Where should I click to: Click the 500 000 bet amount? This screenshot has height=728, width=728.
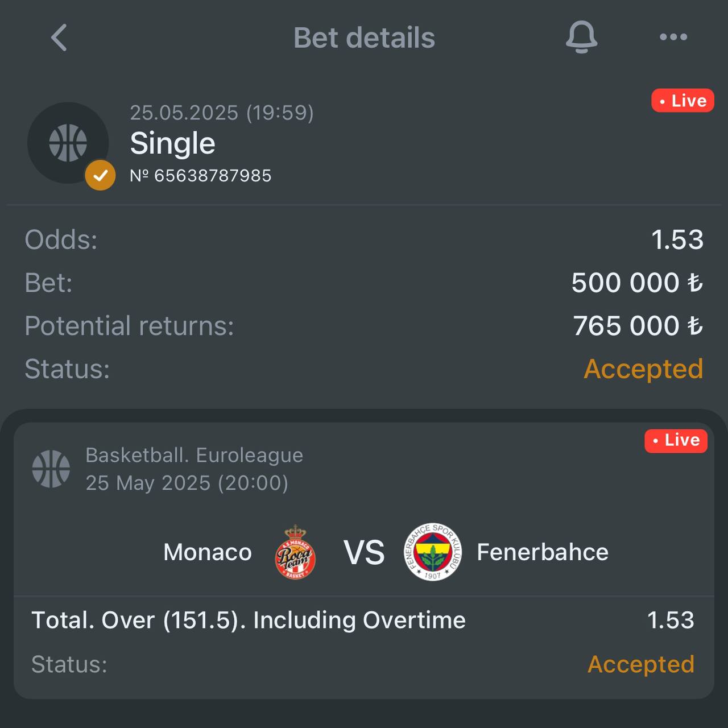(637, 283)
